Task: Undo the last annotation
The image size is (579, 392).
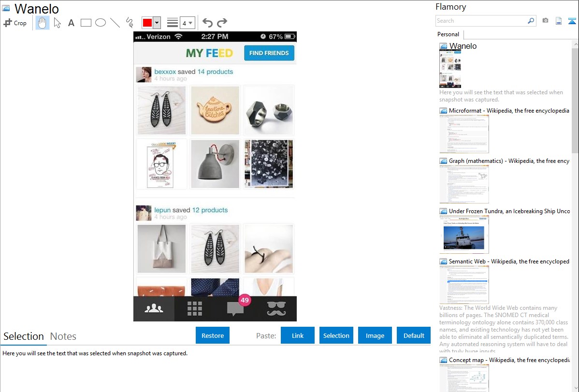Action: pos(207,23)
